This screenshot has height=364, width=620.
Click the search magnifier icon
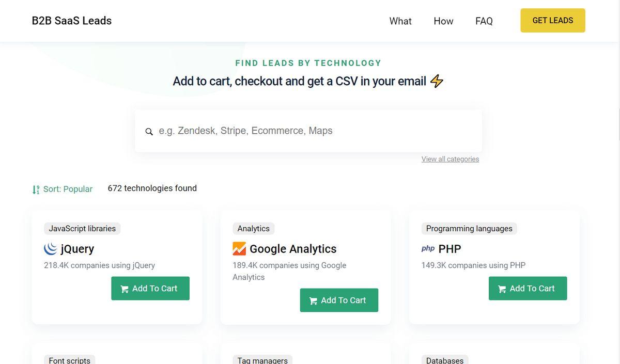click(x=149, y=132)
